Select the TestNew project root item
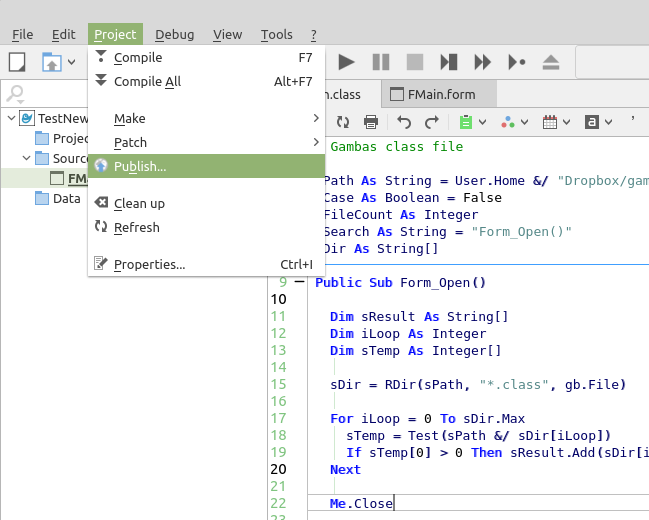 [x=54, y=118]
